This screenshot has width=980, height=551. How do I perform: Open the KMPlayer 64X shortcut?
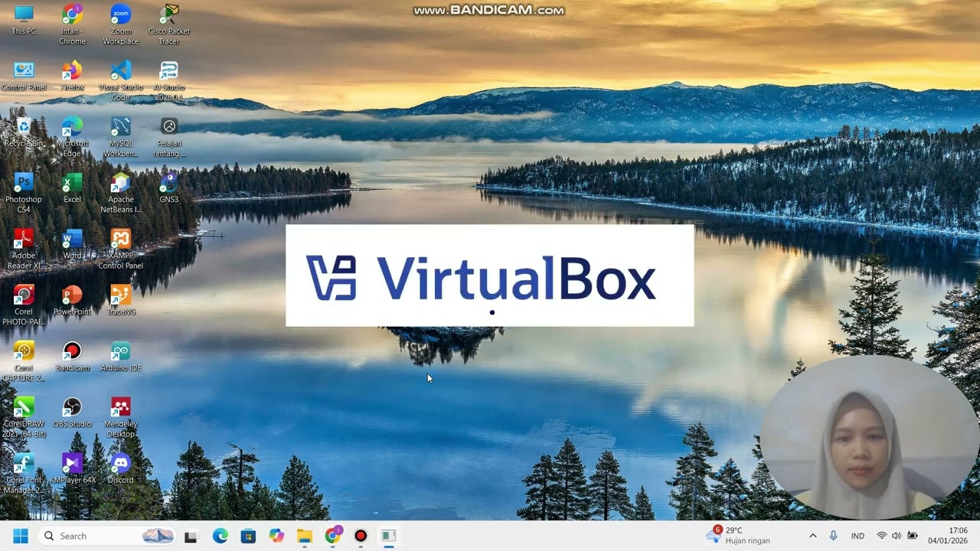[x=72, y=468]
